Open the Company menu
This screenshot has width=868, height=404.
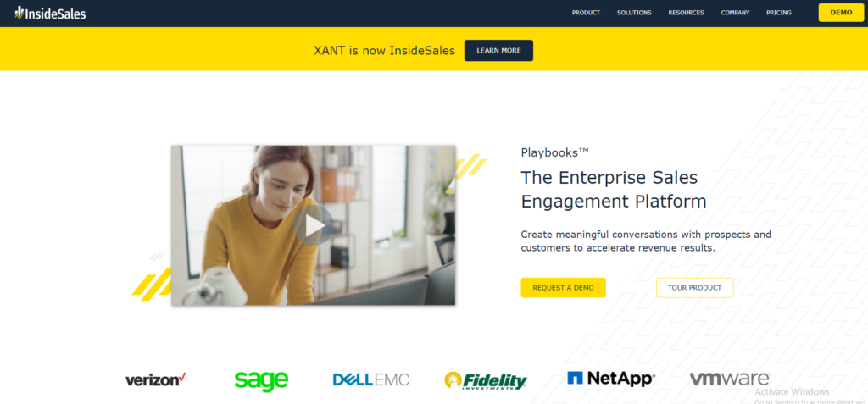[x=735, y=13]
